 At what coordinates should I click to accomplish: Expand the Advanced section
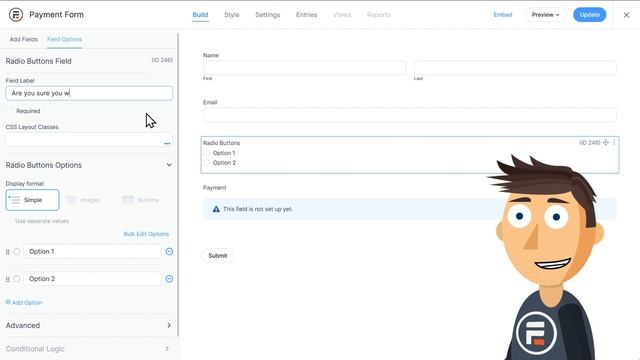pos(169,325)
